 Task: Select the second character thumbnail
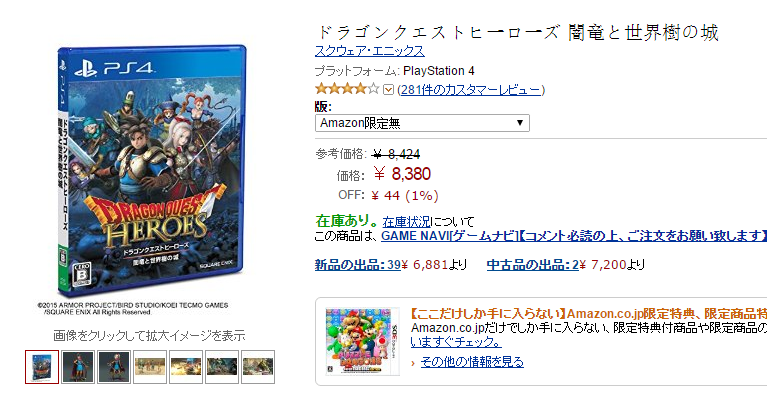click(78, 367)
